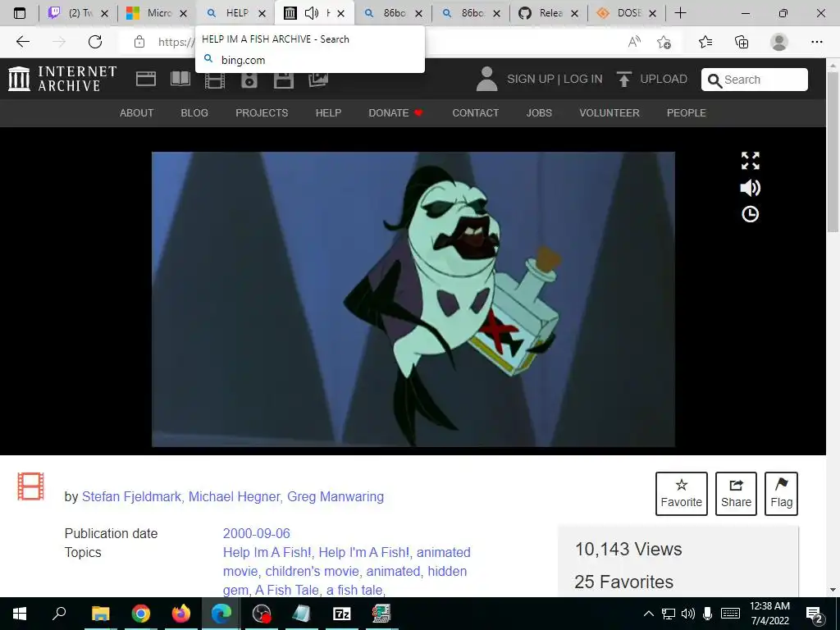
Task: Open author link Michael Hegner
Action: (234, 496)
